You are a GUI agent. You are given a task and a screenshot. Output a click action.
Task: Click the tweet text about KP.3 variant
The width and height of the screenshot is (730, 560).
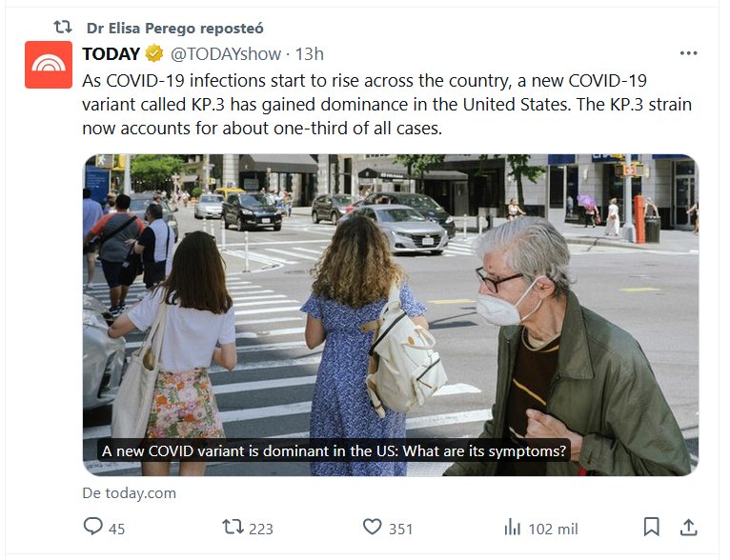[x=381, y=103]
